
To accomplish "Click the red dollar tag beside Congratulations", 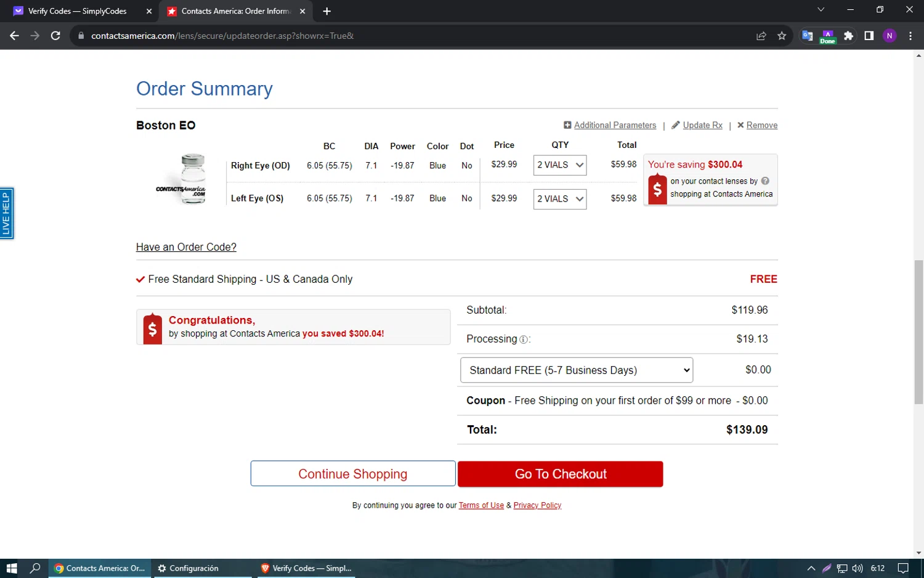I will (x=152, y=328).
